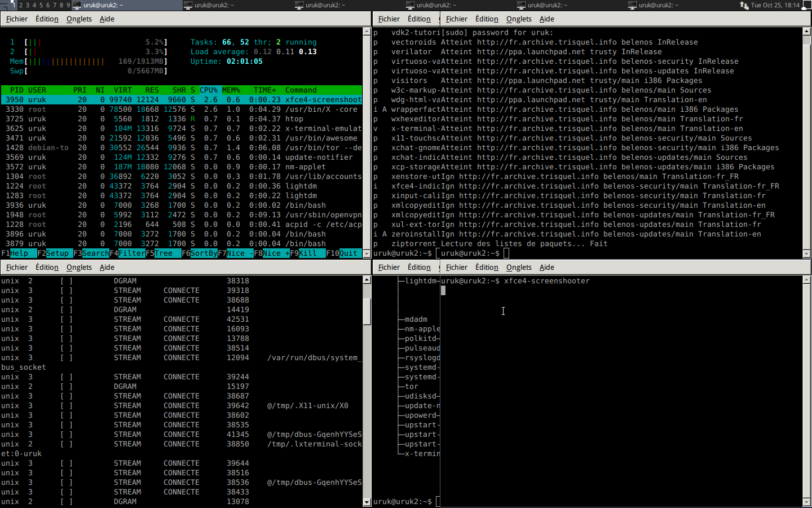The image size is (812, 508).
Task: Select the /usr/bin/X -core process row
Action: (x=182, y=109)
